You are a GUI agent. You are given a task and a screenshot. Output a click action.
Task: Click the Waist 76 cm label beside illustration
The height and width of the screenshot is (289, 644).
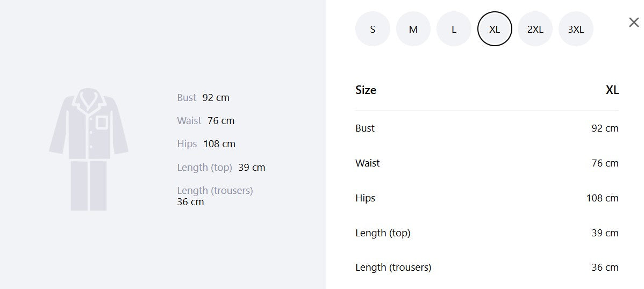click(206, 121)
